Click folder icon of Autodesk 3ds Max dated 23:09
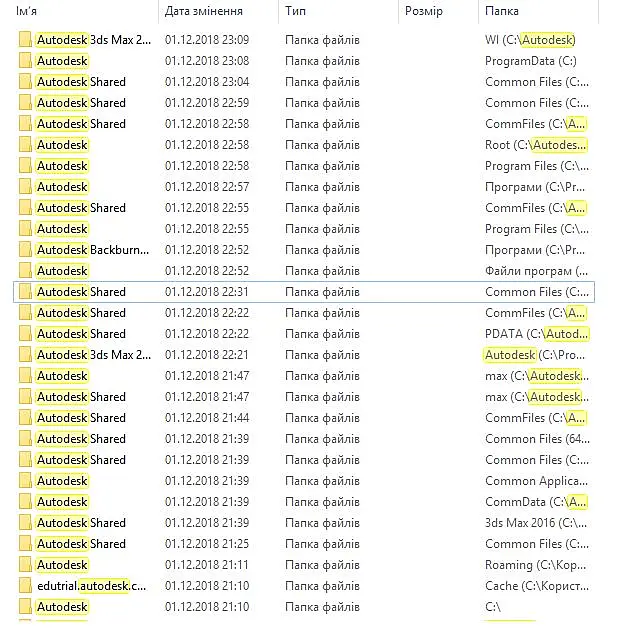 pos(25,40)
